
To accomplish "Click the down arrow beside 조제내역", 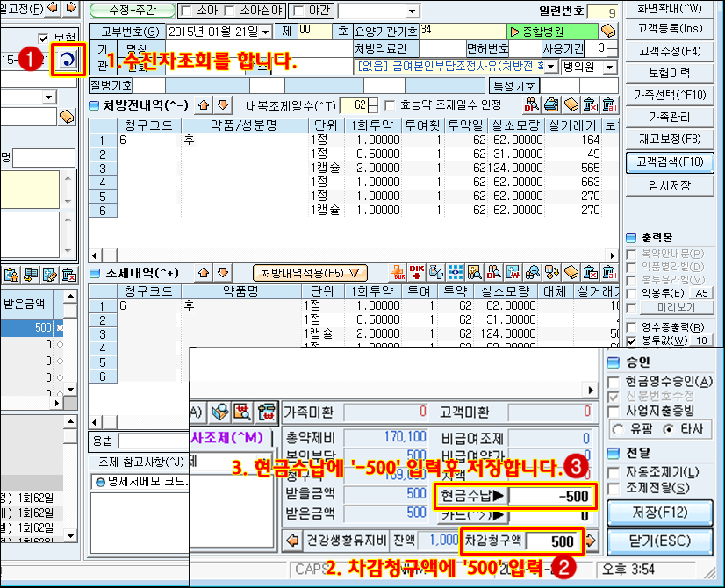I will [x=222, y=273].
